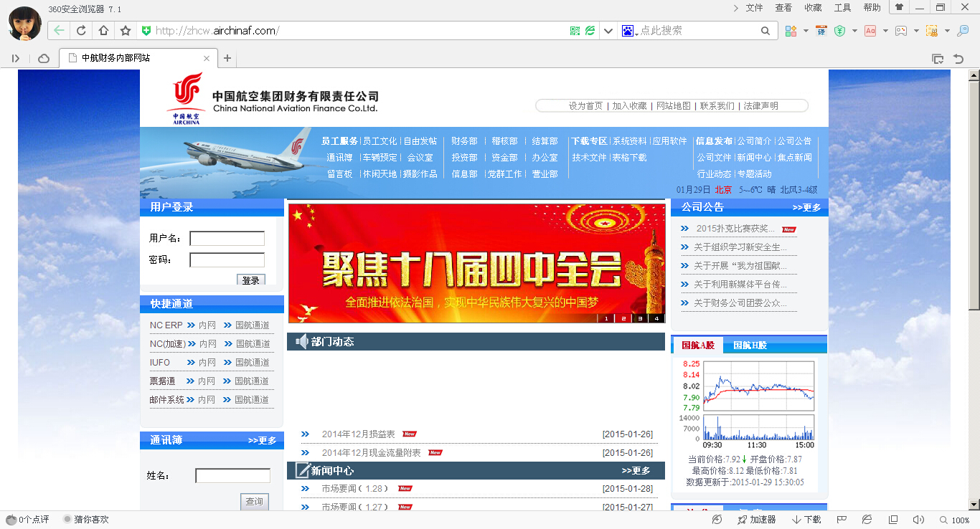Open the download icon in status bar
Image resolution: width=980 pixels, height=529 pixels.
click(806, 520)
